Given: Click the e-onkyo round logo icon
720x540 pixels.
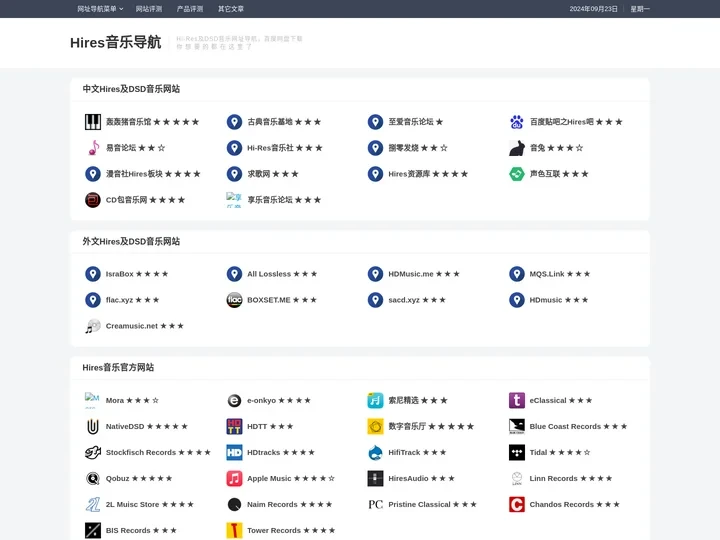Looking at the screenshot, I should click(x=234, y=400).
